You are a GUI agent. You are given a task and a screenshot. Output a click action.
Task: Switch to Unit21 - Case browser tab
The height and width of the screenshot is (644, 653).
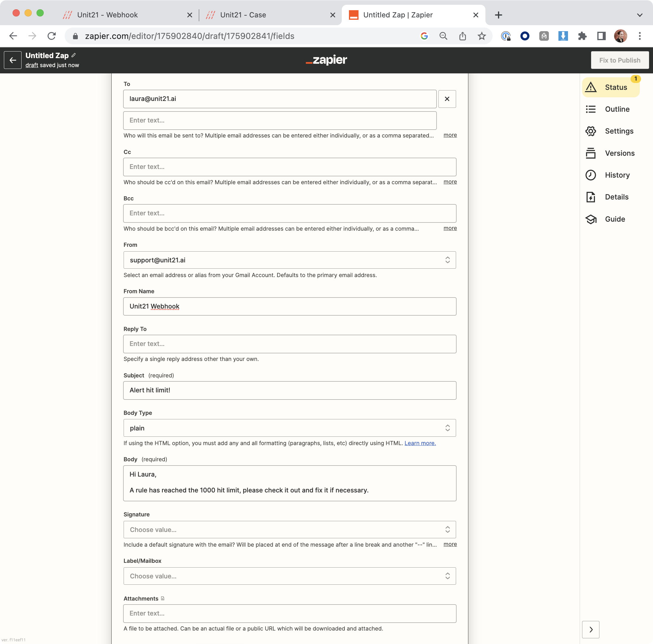(x=243, y=15)
